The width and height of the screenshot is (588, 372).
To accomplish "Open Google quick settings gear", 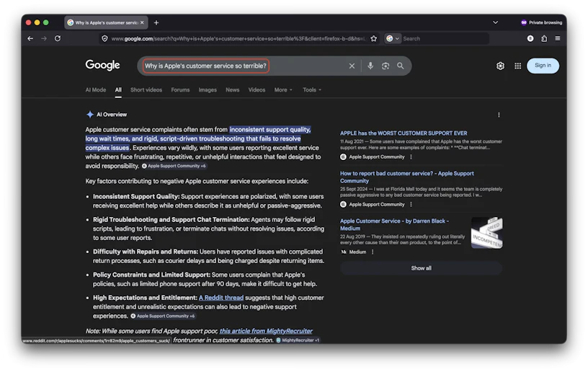I will point(500,66).
